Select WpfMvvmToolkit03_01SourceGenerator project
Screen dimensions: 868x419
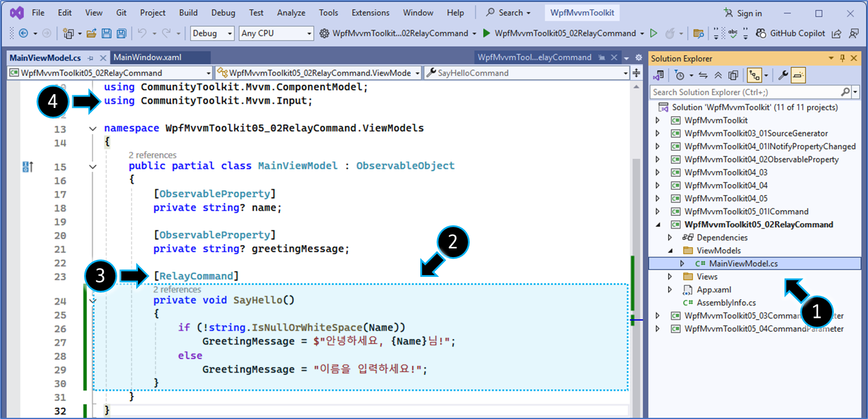click(x=756, y=133)
